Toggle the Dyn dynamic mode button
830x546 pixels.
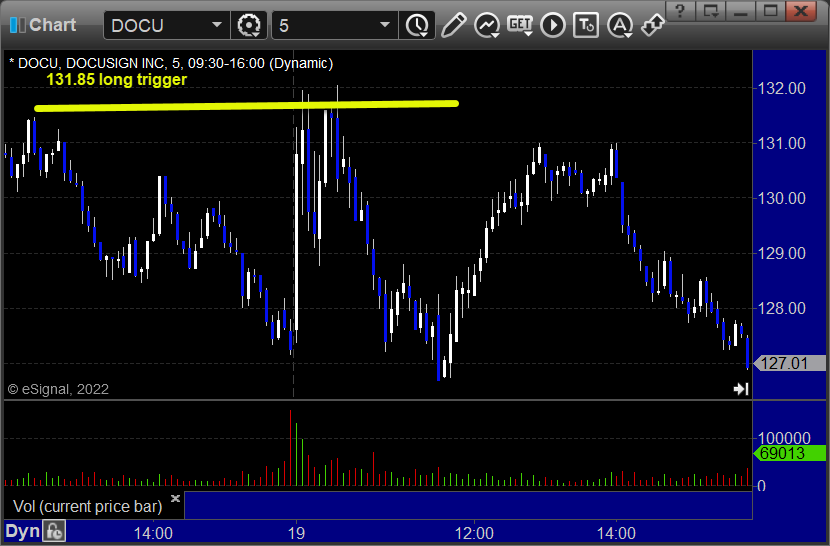pyautogui.click(x=22, y=531)
